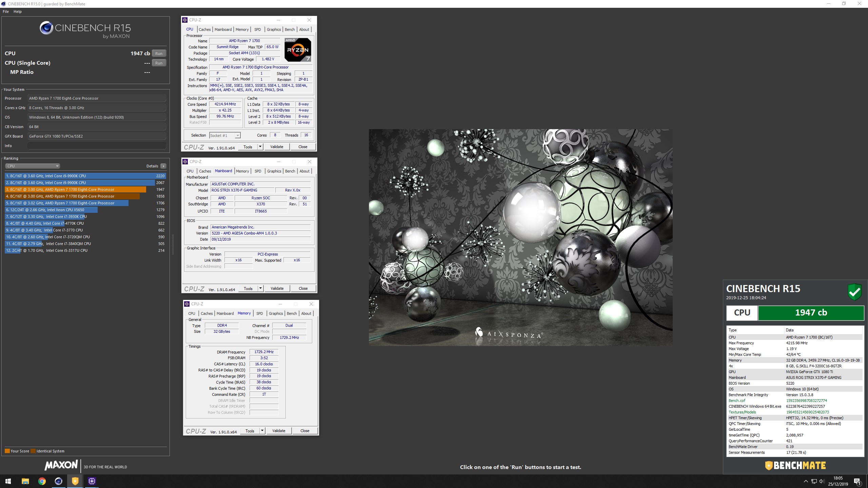Screen dimensions: 868x488
Task: Open Tools dropdown arrow in top CPU-Z window
Action: click(x=260, y=147)
